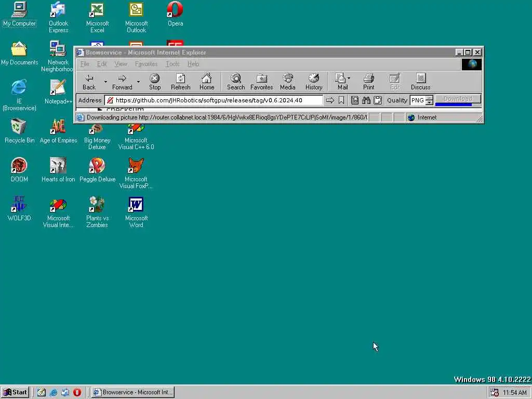Click the blue download progress bar
This screenshot has width=532, height=399.
(x=453, y=104)
